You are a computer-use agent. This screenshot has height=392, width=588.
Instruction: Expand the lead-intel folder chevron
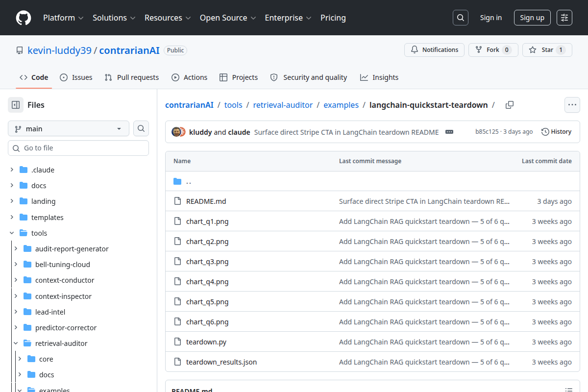coord(16,312)
